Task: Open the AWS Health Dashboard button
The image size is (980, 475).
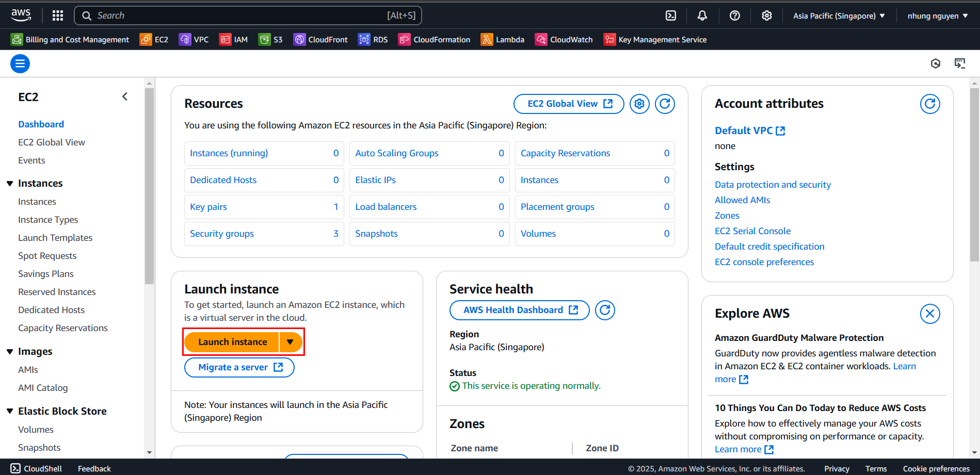Action: click(519, 310)
